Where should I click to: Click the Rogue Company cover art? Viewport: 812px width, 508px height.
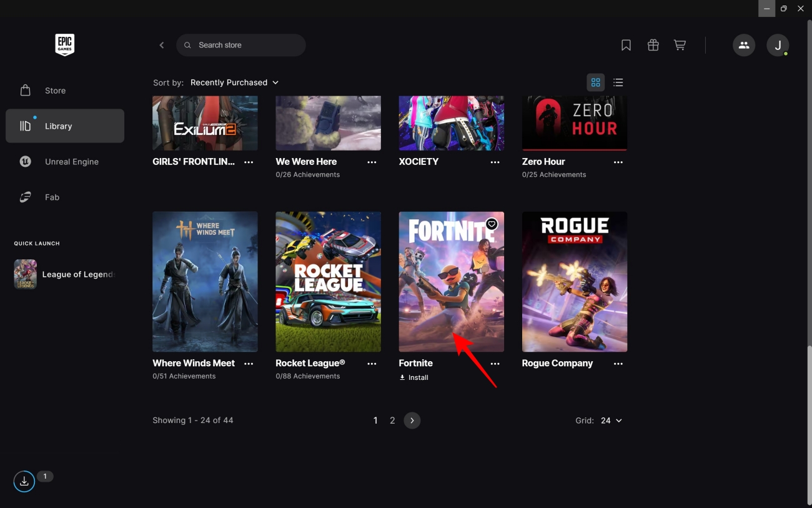[x=575, y=281]
